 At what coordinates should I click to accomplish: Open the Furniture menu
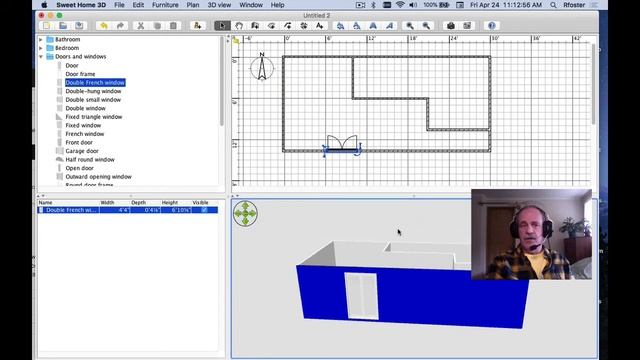pos(165,5)
